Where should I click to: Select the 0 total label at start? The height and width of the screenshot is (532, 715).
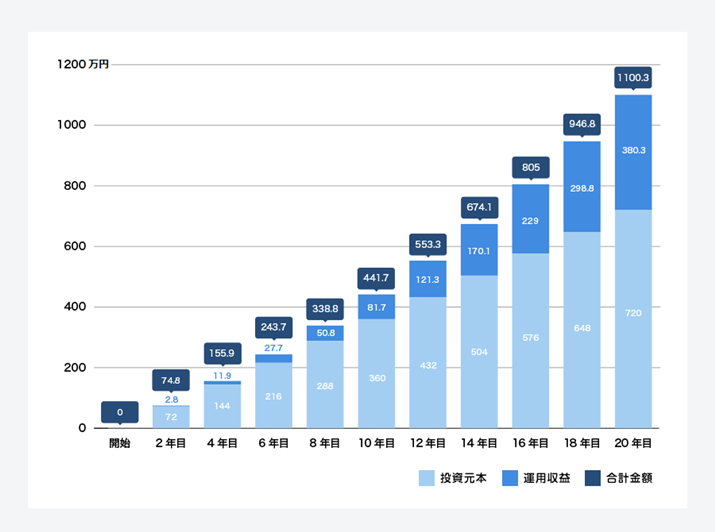[119, 412]
